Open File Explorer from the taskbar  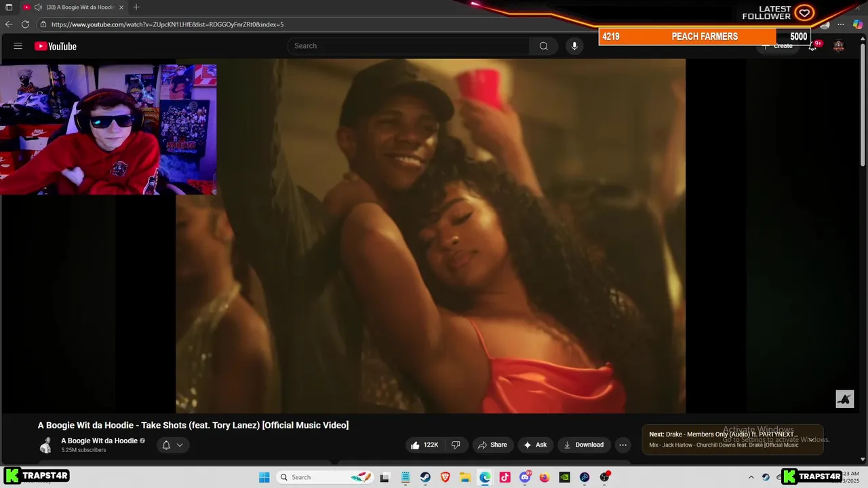point(465,477)
